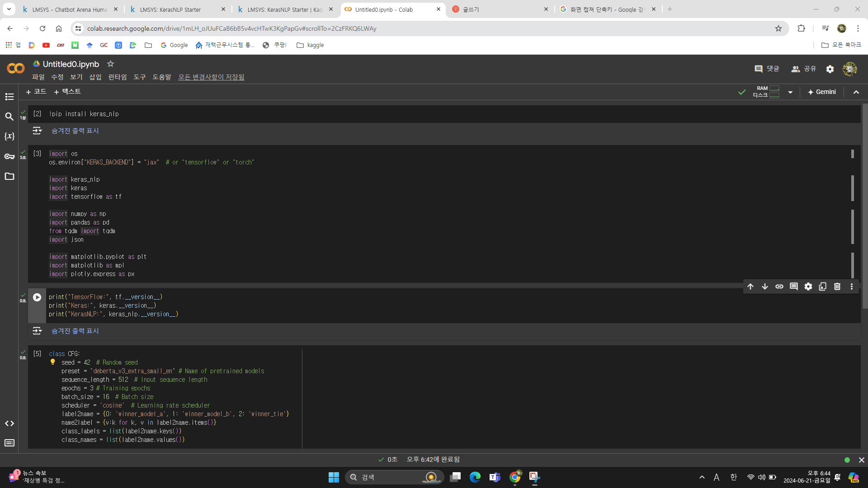Delete the selected cell with trash icon
This screenshot has width=868, height=488.
coord(837,286)
